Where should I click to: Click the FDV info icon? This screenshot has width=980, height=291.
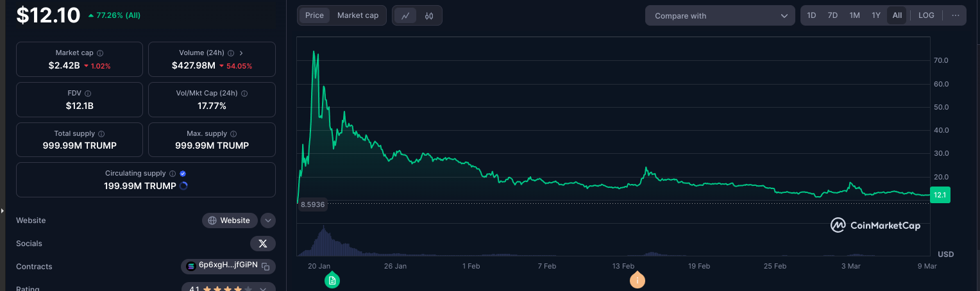pos(88,94)
